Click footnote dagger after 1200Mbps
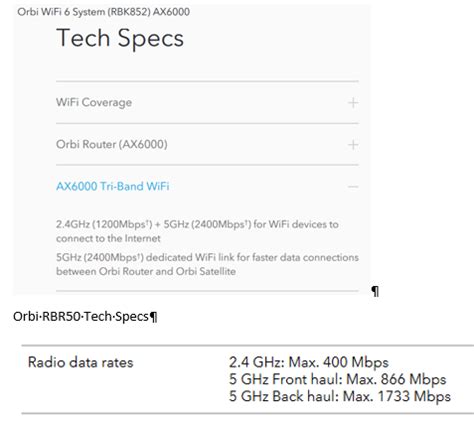 [147, 221]
